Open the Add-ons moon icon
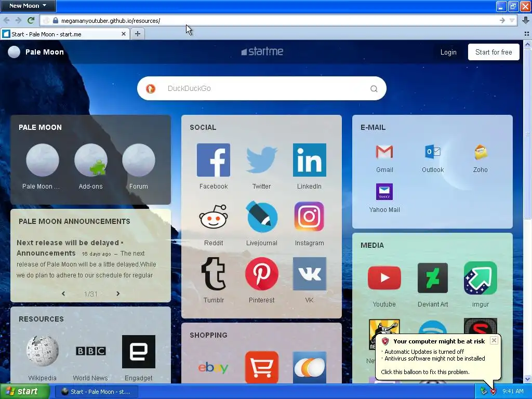Image resolution: width=532 pixels, height=399 pixels. pos(90,160)
